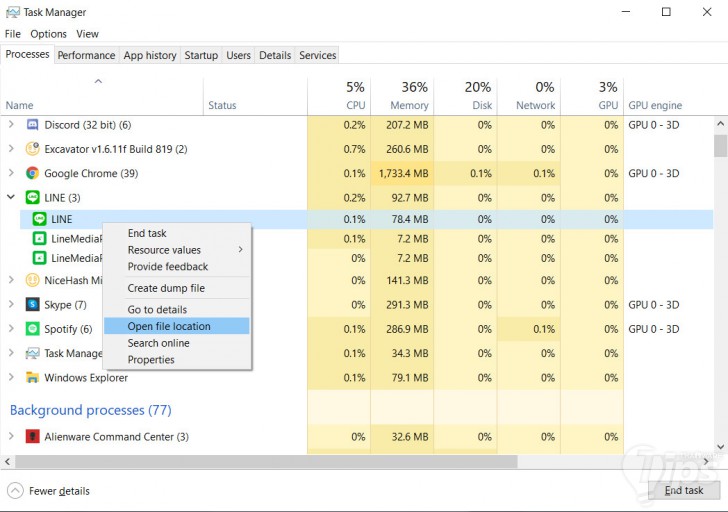The height and width of the screenshot is (512, 728).
Task: Sort by the Network column header
Action: (528, 97)
